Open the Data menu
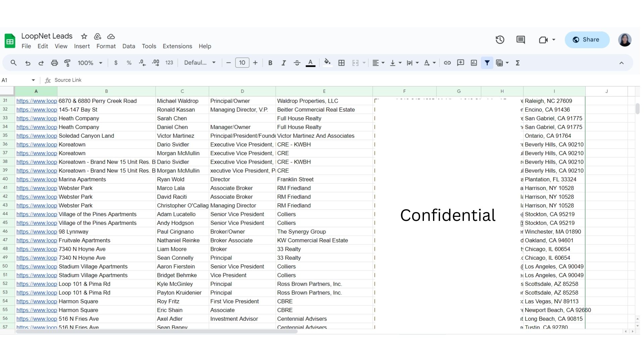This screenshot has height=362, width=644. point(128,46)
